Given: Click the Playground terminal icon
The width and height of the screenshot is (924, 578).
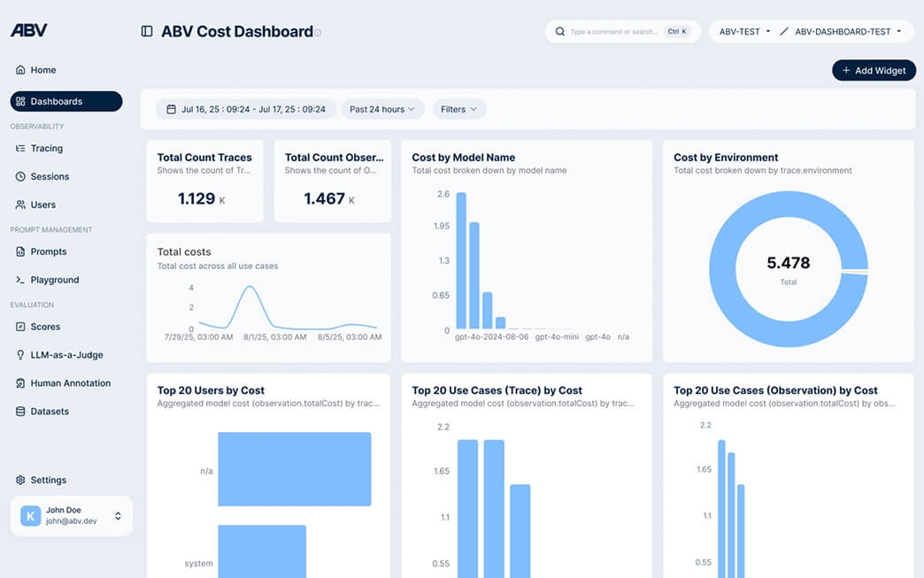Looking at the screenshot, I should tap(20, 280).
